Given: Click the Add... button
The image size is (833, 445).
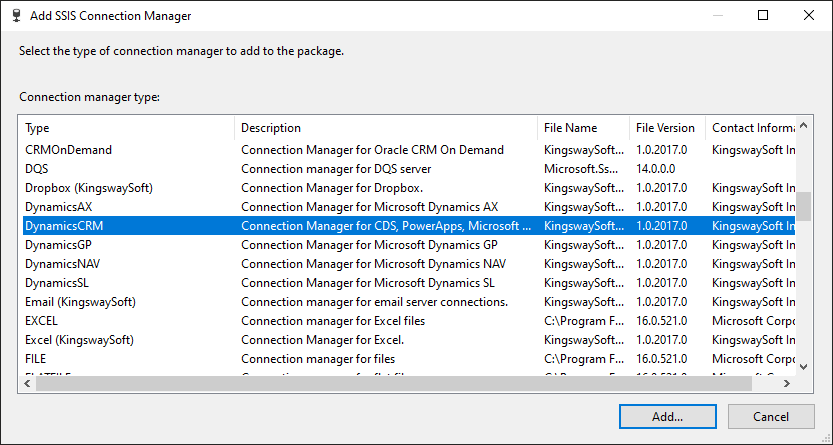Looking at the screenshot, I should click(667, 416).
